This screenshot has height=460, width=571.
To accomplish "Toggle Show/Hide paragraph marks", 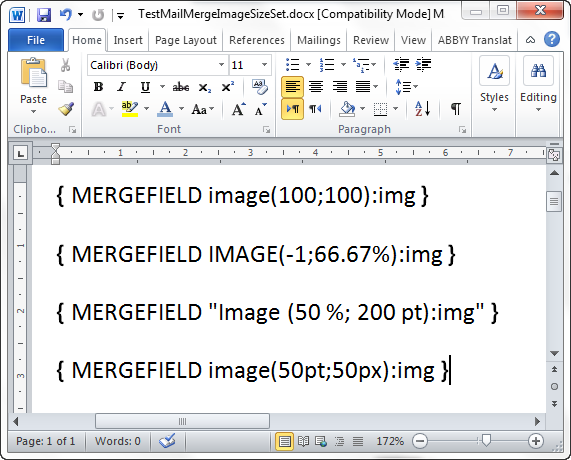I will click(456, 109).
